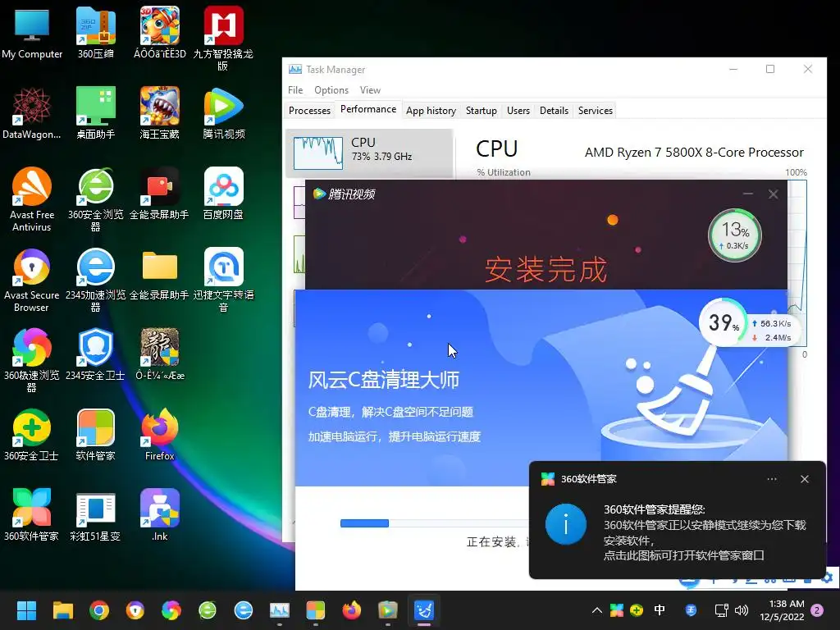Screen dimensions: 840x630
Task: Launch Chrome from the taskbar
Action: (99, 610)
